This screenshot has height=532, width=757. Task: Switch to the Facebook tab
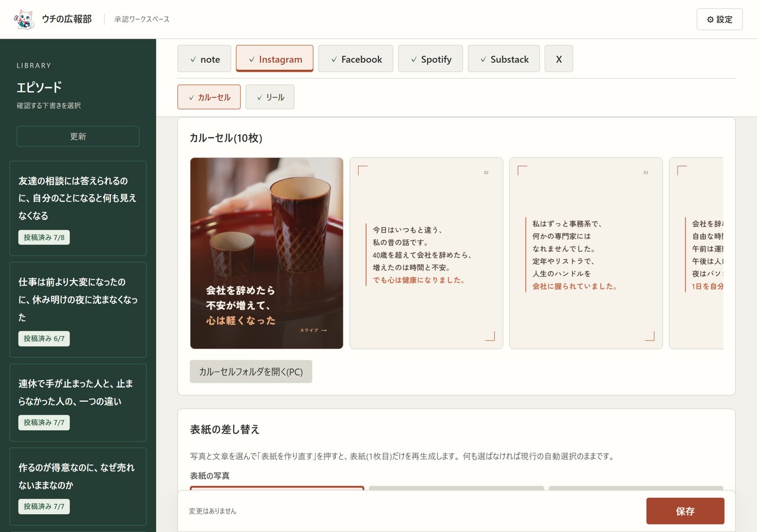[x=356, y=59]
